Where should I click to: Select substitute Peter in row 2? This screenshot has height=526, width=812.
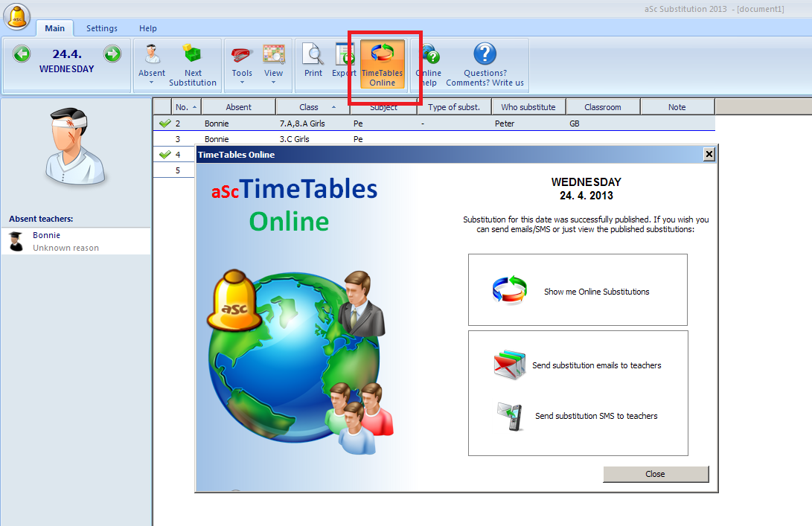point(505,124)
